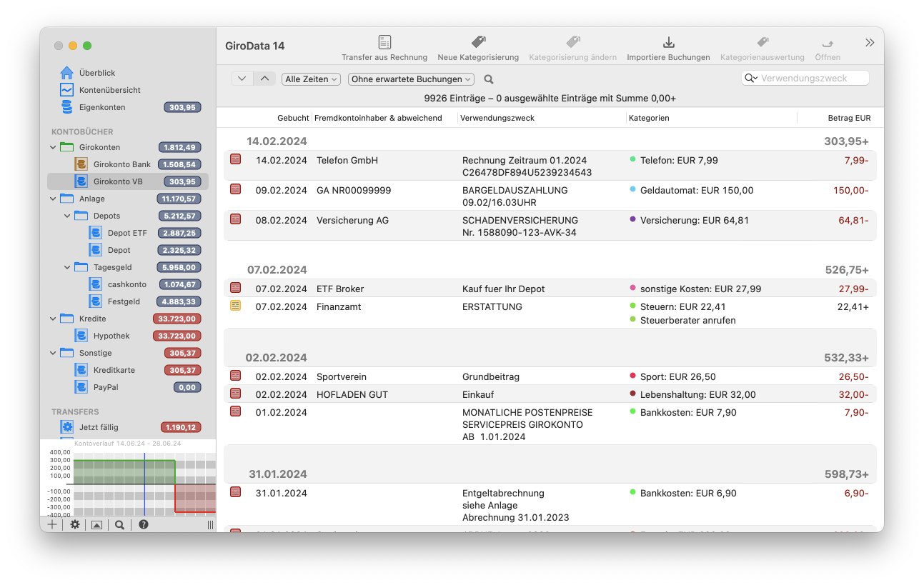This screenshot has height=585, width=924.
Task: Sort by Fremdkontoinhaber & abweichend column header
Action: click(x=378, y=118)
